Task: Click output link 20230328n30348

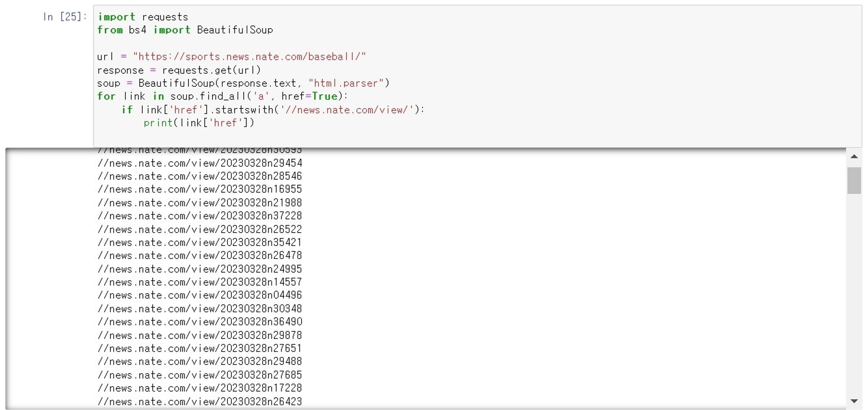Action: coord(200,308)
